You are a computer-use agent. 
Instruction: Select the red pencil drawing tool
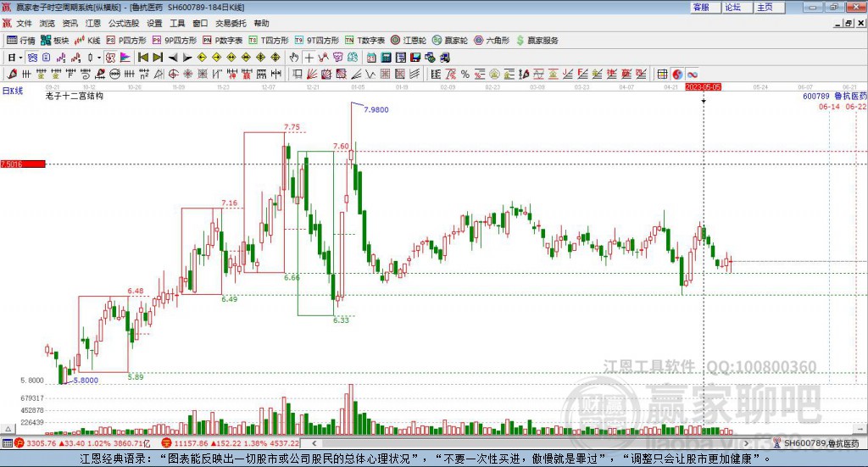pos(12,74)
